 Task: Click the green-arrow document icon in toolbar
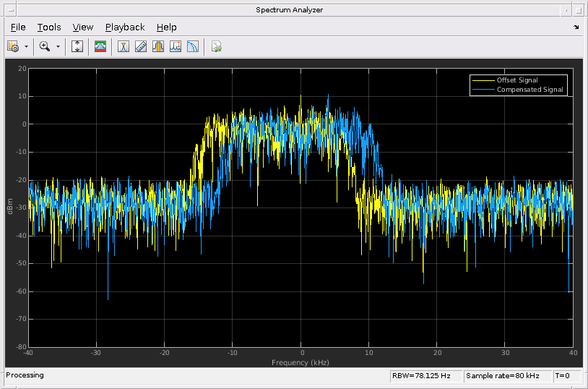(x=216, y=46)
